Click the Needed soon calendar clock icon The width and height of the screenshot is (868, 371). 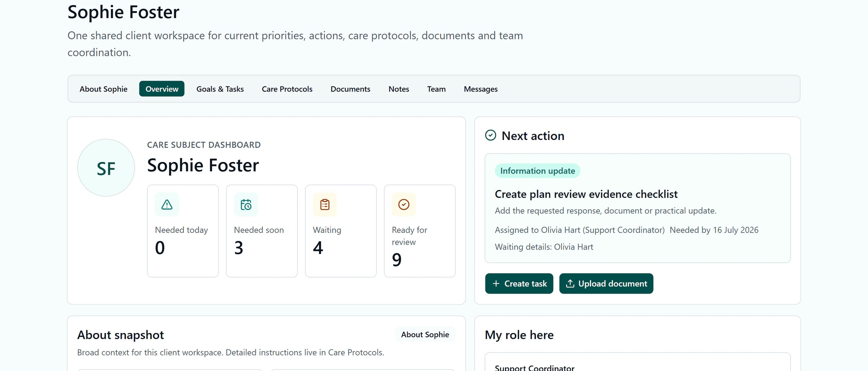(x=246, y=205)
